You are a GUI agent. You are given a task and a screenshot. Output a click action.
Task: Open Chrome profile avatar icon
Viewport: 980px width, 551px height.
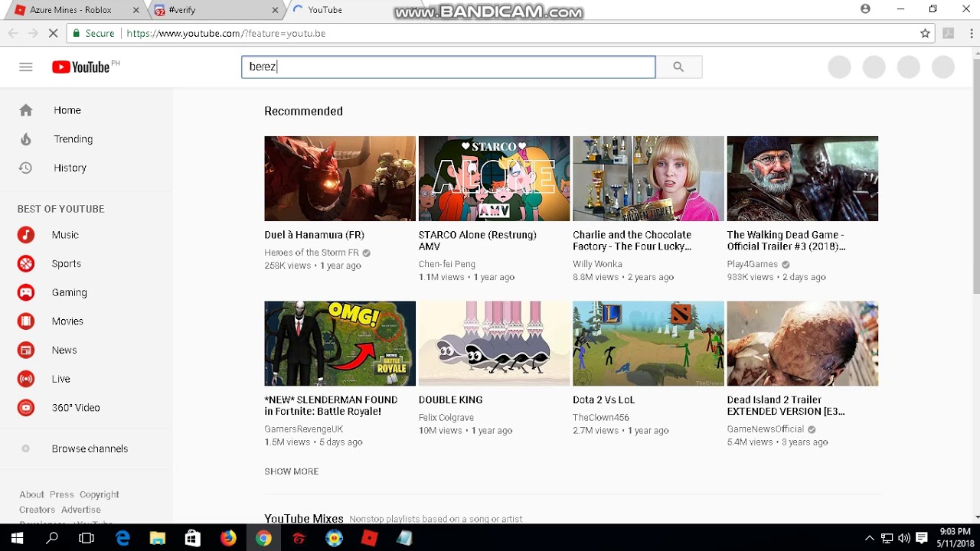coord(865,9)
